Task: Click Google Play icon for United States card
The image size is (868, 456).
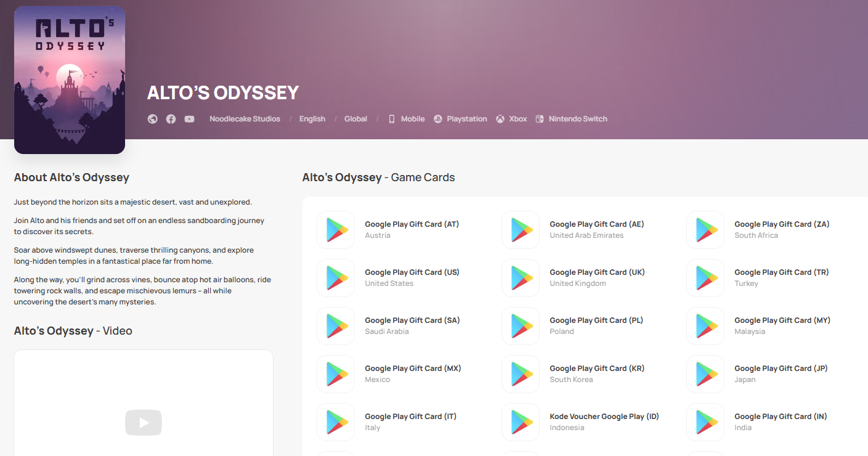Action: click(x=336, y=278)
